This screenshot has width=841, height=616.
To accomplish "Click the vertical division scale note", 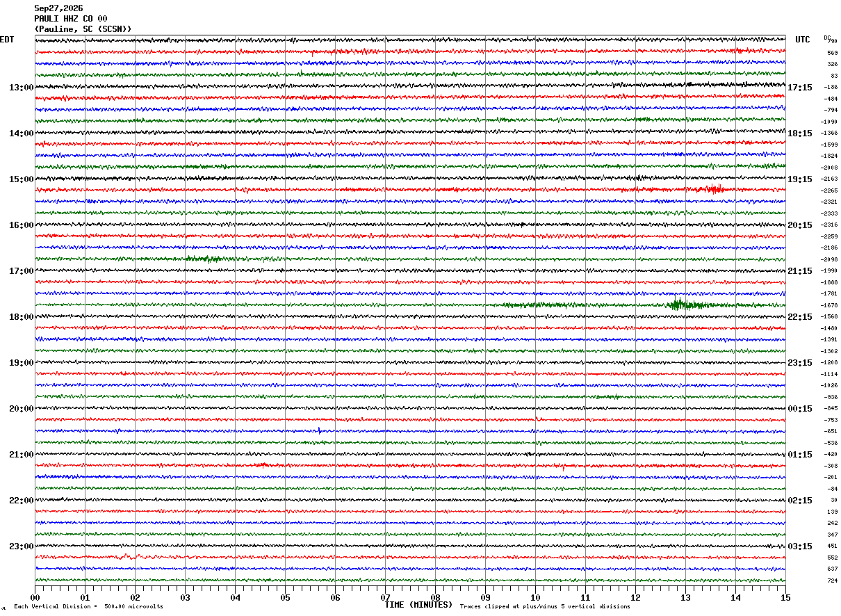I will [88, 607].
